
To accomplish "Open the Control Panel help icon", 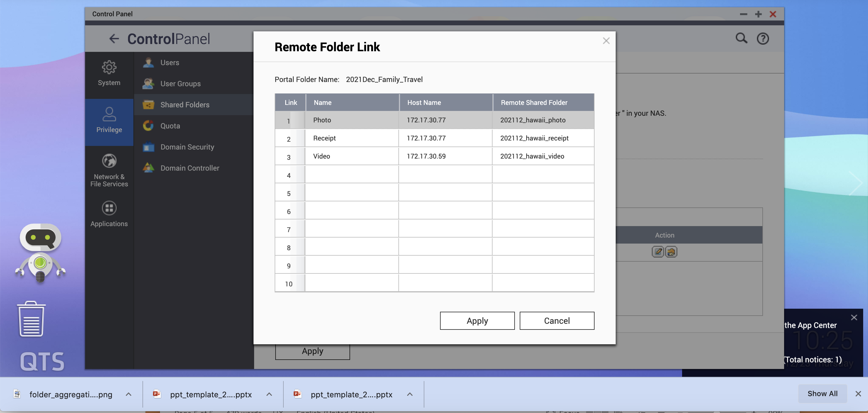I will pyautogui.click(x=763, y=39).
